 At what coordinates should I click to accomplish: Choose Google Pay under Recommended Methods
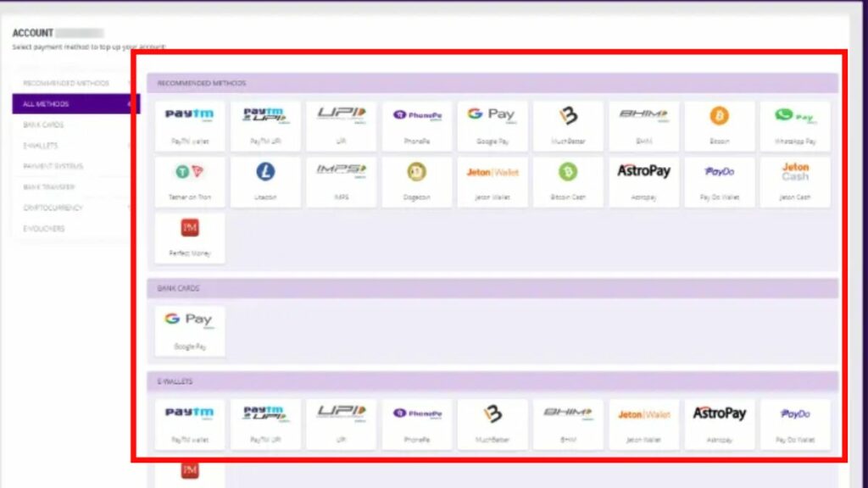[x=492, y=126]
